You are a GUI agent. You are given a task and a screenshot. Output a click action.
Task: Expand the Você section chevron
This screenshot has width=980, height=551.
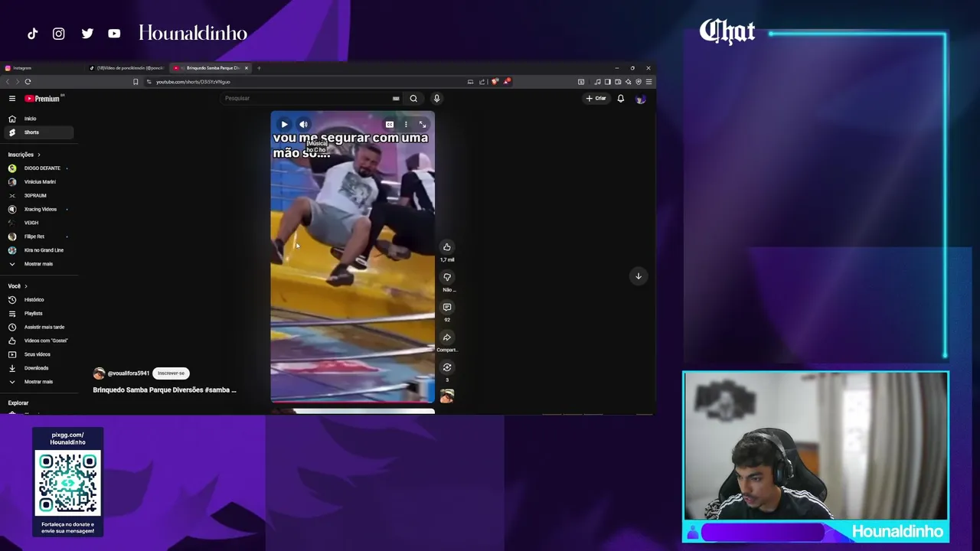pos(26,286)
